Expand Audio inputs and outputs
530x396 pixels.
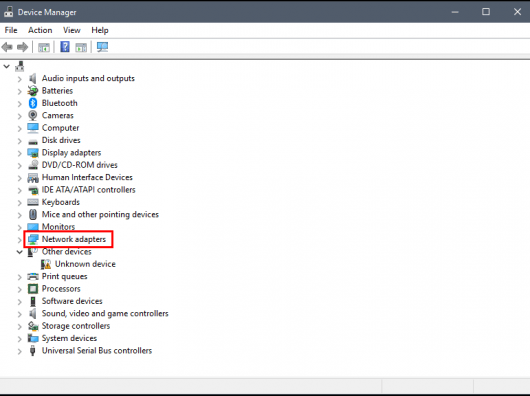pos(19,79)
